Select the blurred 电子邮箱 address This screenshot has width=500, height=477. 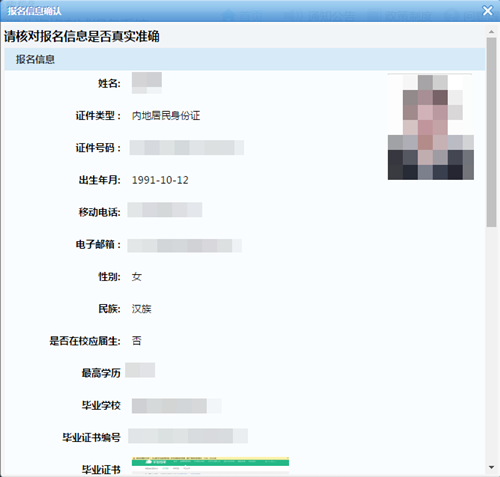point(184,246)
